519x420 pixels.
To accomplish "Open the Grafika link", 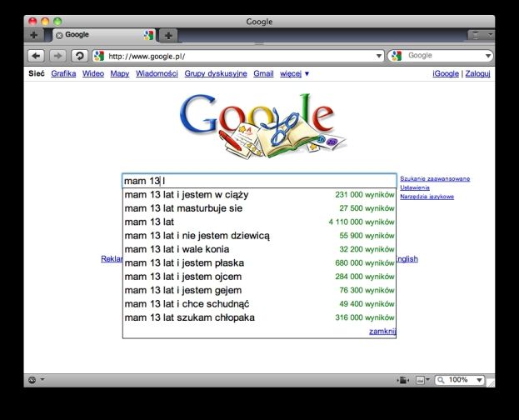I will click(63, 73).
